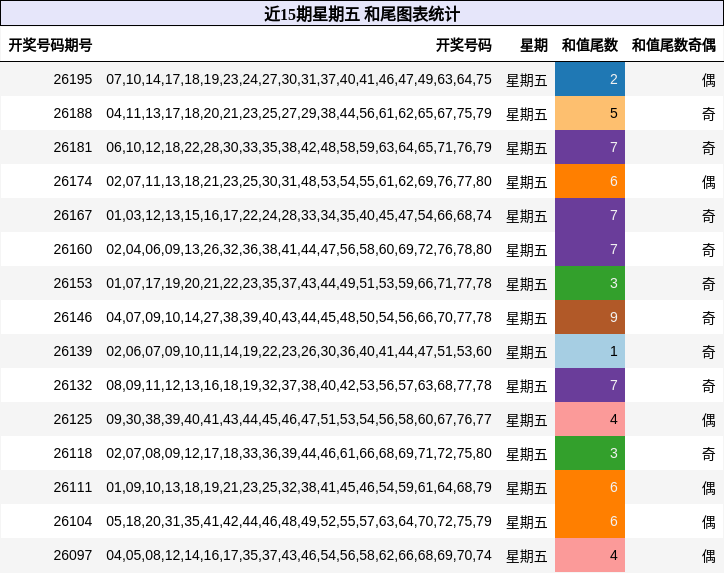Click the table title 近15期星期五 和尾图表统计
The height and width of the screenshot is (573, 724).
362,14
